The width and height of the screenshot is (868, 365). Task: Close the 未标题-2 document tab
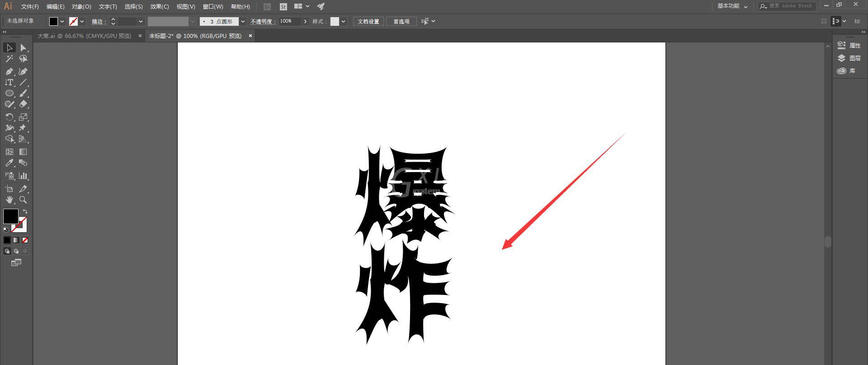point(250,36)
